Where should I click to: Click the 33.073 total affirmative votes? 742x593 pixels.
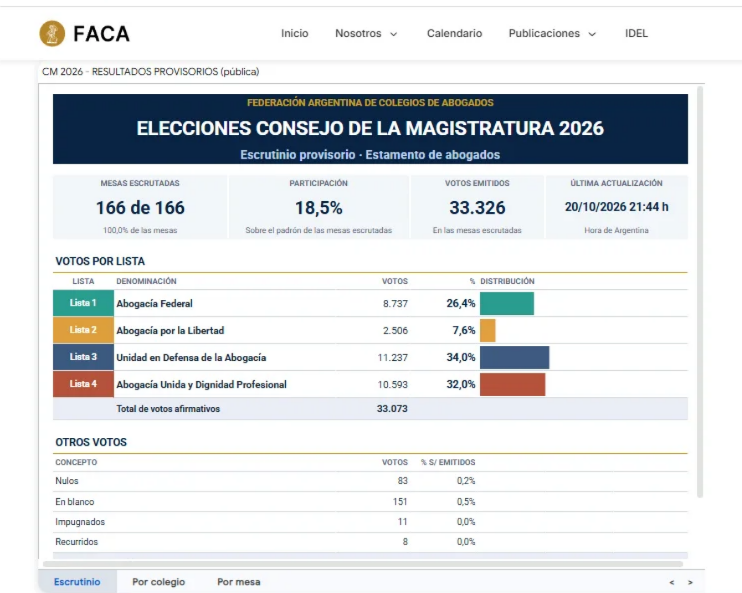point(392,408)
